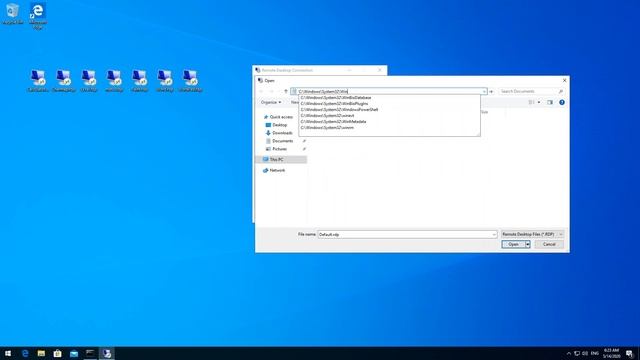This screenshot has width=640, height=360.
Task: Select Quick access in navigation pane
Action: click(x=281, y=117)
